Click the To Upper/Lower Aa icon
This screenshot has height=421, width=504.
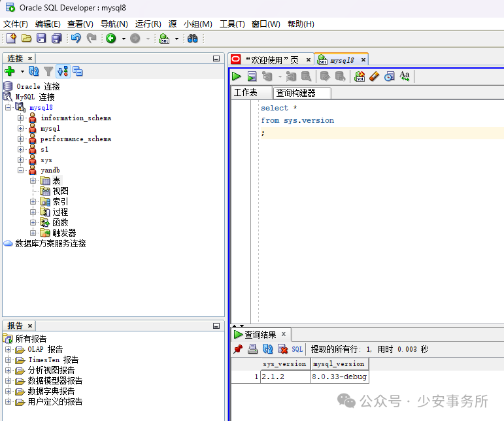(405, 76)
